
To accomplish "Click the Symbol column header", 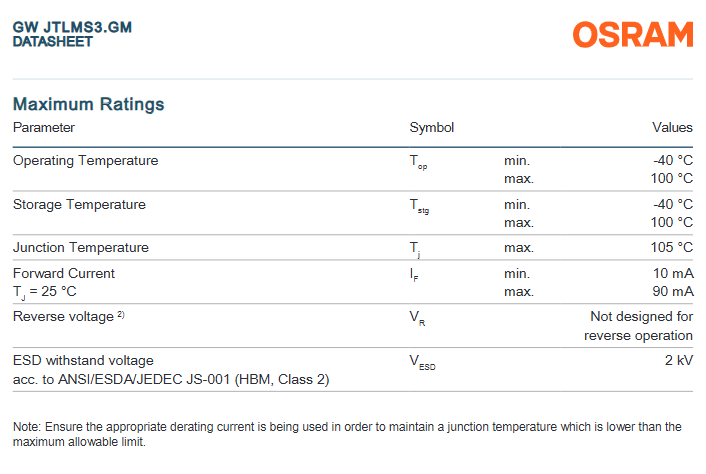I will pyautogui.click(x=431, y=127).
